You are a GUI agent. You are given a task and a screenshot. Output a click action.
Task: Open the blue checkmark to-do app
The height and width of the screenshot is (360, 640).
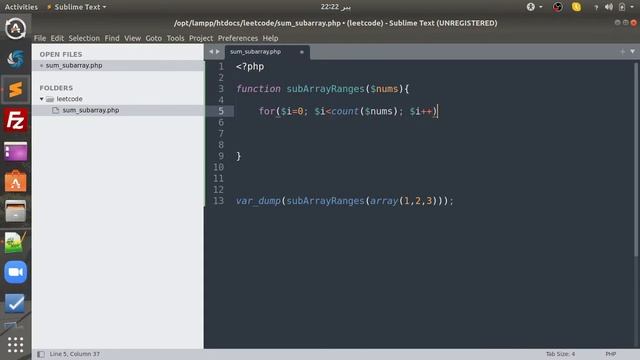click(16, 303)
